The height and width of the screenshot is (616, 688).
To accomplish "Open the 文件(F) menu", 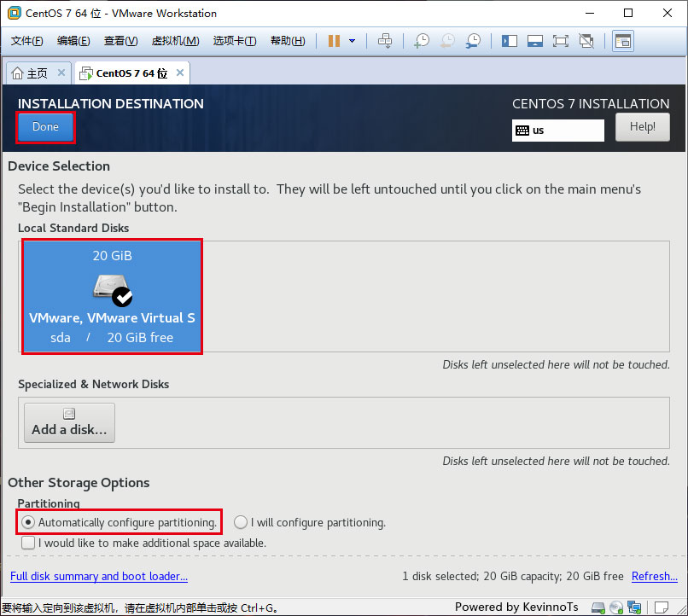I will pos(26,41).
